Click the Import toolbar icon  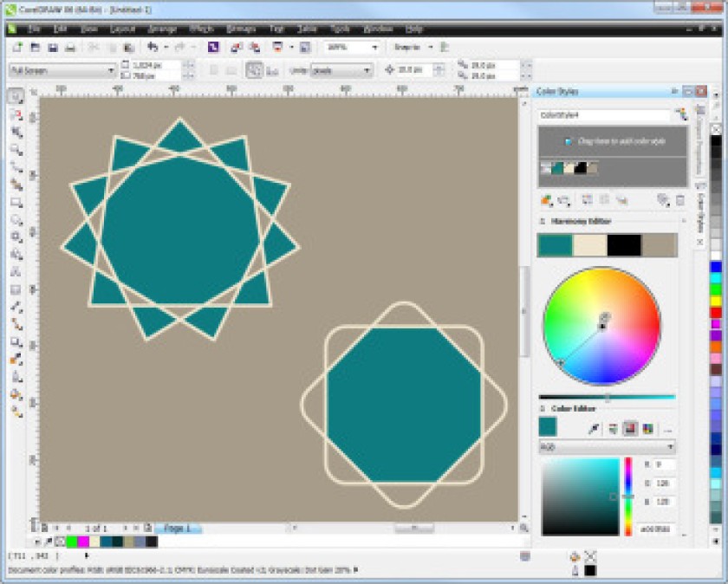pyautogui.click(x=237, y=47)
